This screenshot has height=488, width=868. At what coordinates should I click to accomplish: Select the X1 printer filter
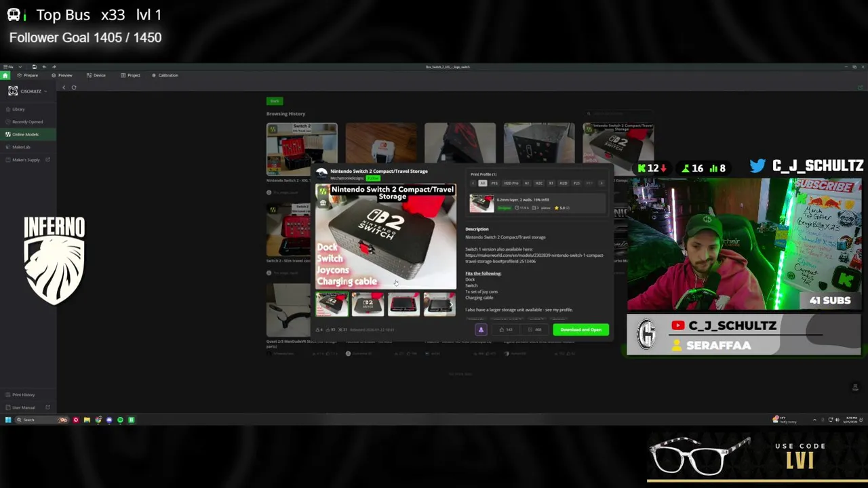[x=551, y=183]
